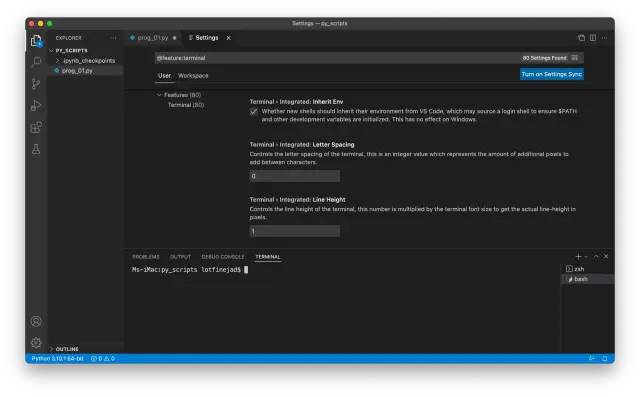Switch to the Workspace settings tab
The width and height of the screenshot is (640, 397).
click(193, 75)
